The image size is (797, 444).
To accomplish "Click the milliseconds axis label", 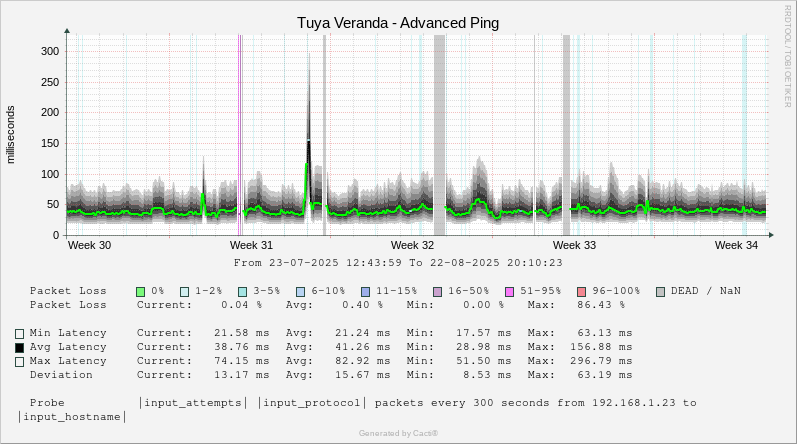I will click(11, 135).
